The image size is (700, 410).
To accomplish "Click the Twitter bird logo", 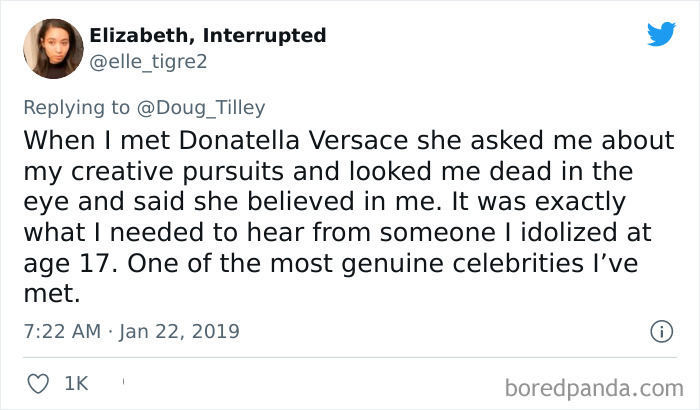I will [x=661, y=34].
